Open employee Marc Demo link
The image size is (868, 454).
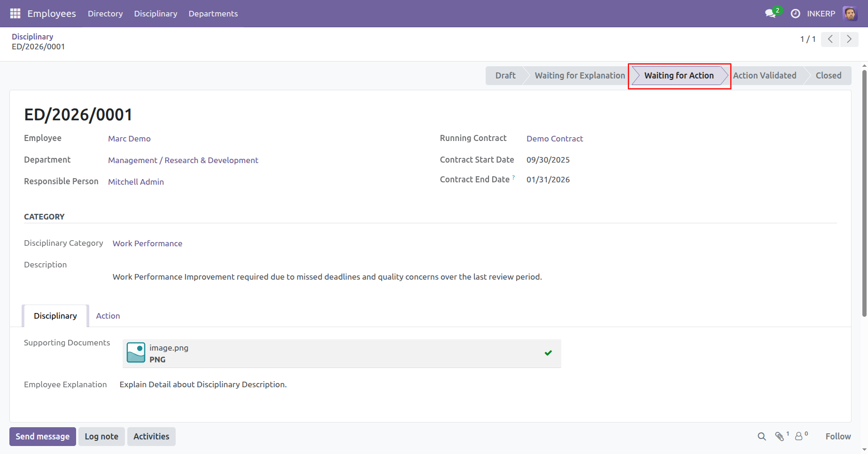[x=129, y=139]
